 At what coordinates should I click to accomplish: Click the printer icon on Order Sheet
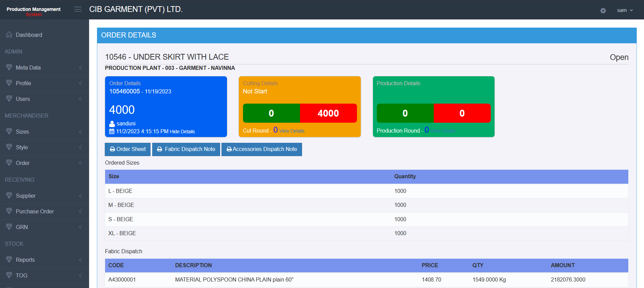(x=112, y=149)
